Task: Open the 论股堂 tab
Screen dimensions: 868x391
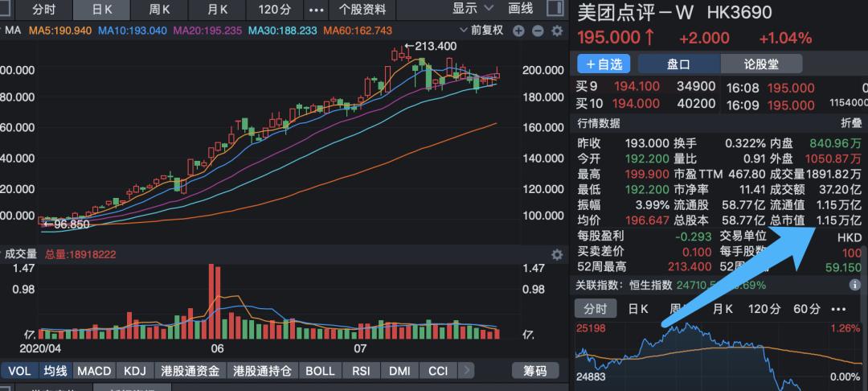Action: click(761, 64)
